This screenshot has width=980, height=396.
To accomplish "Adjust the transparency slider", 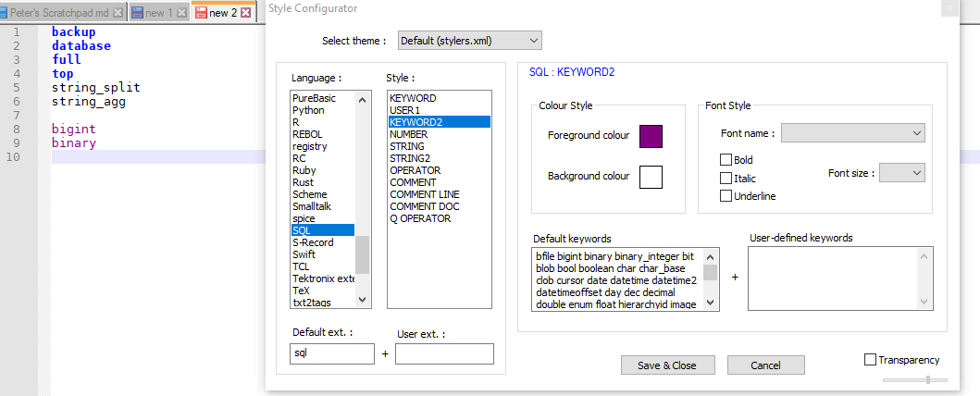I will 928,379.
